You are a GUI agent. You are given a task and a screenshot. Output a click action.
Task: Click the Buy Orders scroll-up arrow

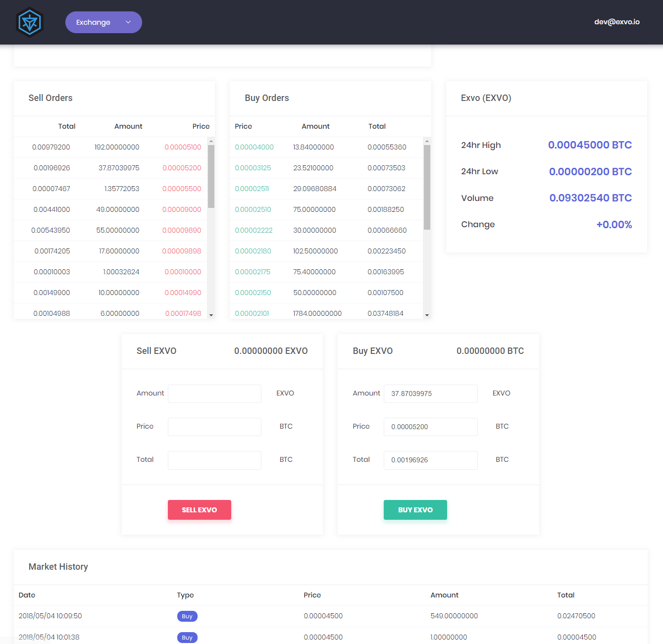click(427, 141)
